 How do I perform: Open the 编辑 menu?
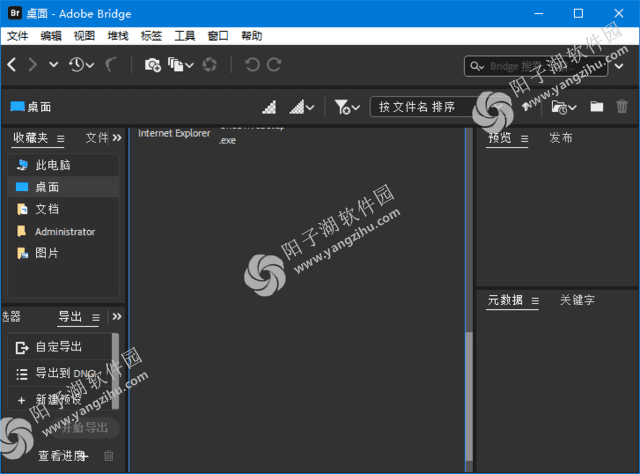(x=51, y=36)
